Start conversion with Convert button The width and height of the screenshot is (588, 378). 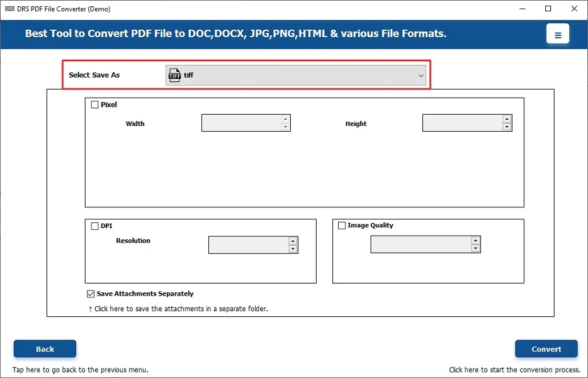[x=546, y=349]
